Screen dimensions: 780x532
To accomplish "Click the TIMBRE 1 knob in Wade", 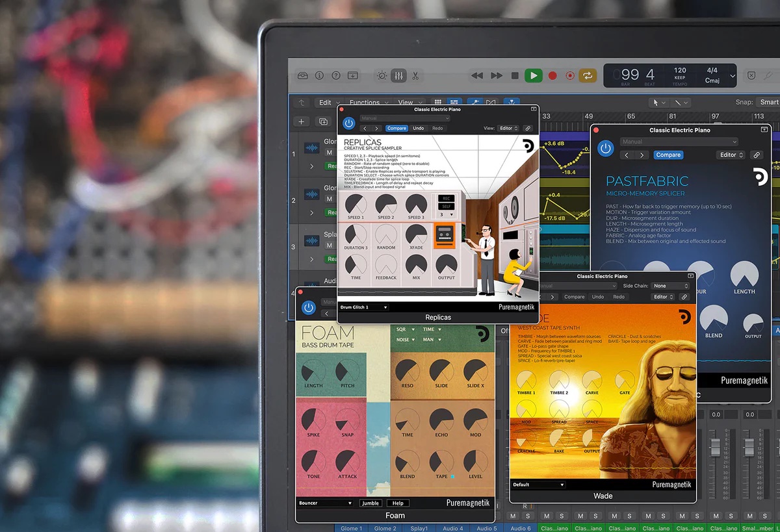I will (526, 380).
